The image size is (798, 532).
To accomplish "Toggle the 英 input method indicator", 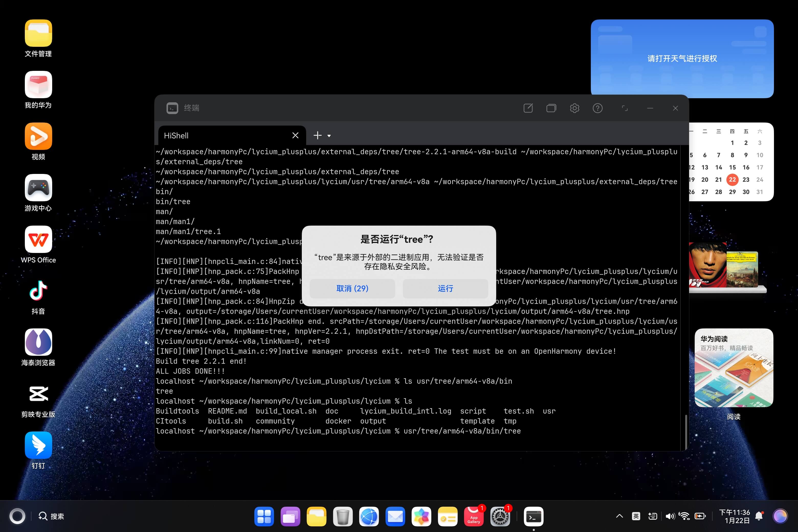I will [636, 516].
